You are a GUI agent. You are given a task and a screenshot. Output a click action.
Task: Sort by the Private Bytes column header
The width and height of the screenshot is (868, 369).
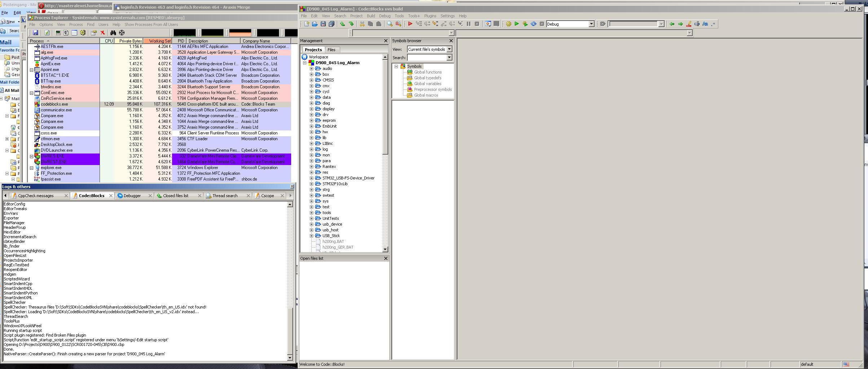pos(128,41)
